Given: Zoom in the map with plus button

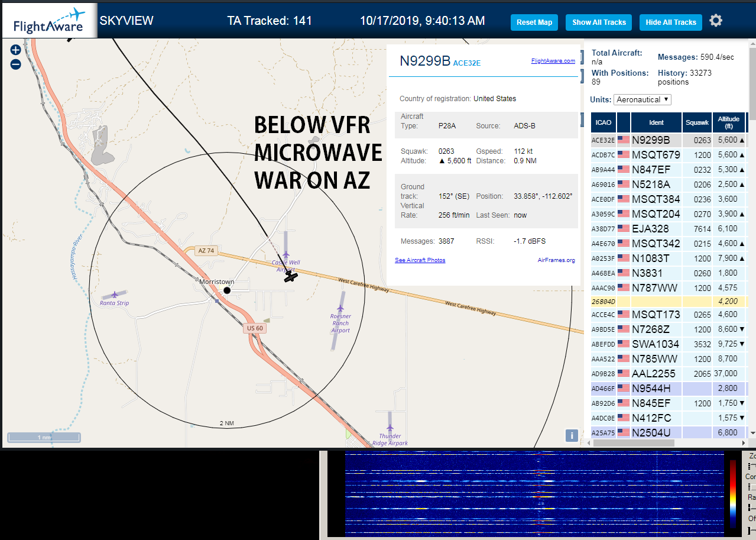Looking at the screenshot, I should 15,50.
